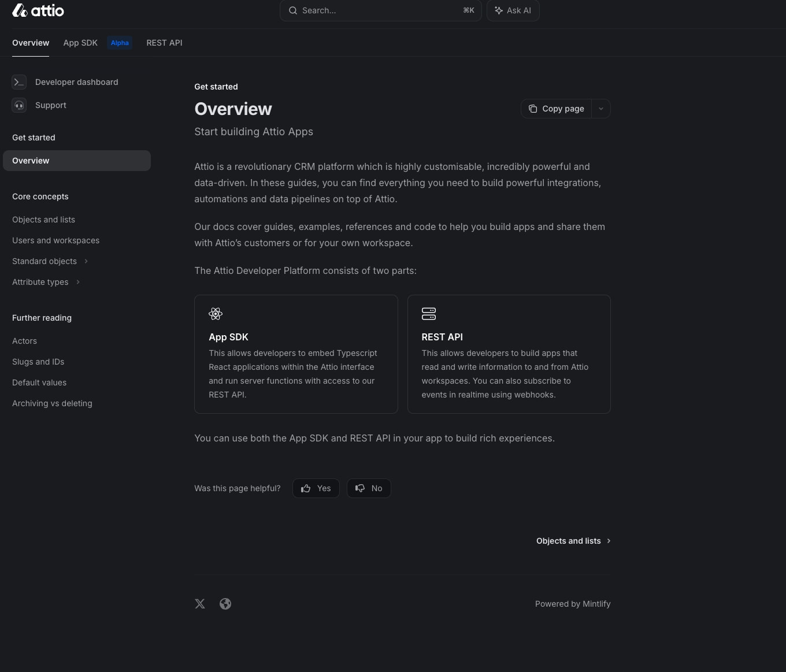Click the Support headset icon

pyautogui.click(x=19, y=105)
